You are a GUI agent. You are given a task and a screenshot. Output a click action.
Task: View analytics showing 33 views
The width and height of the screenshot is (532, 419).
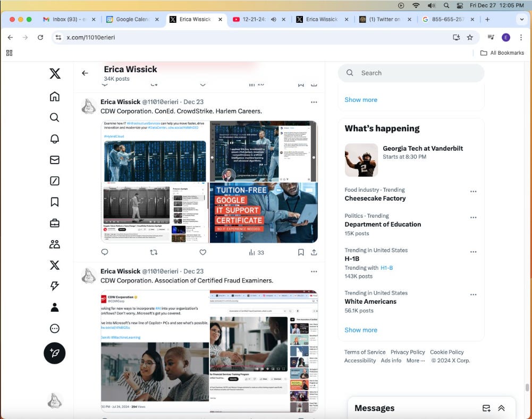click(x=256, y=253)
